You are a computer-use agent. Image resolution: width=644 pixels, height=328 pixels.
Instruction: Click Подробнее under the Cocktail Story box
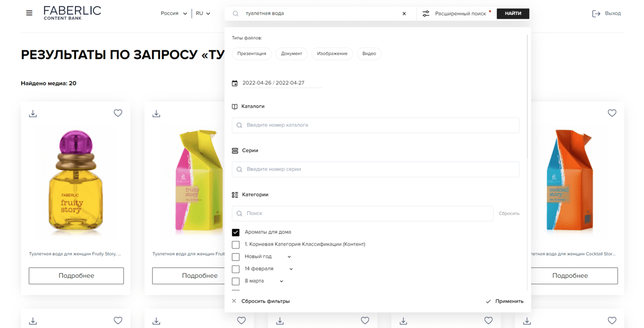click(570, 276)
